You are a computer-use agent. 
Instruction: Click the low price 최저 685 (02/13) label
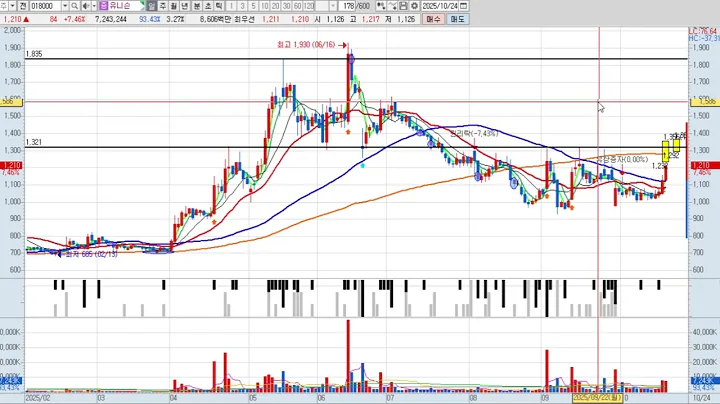point(91,254)
